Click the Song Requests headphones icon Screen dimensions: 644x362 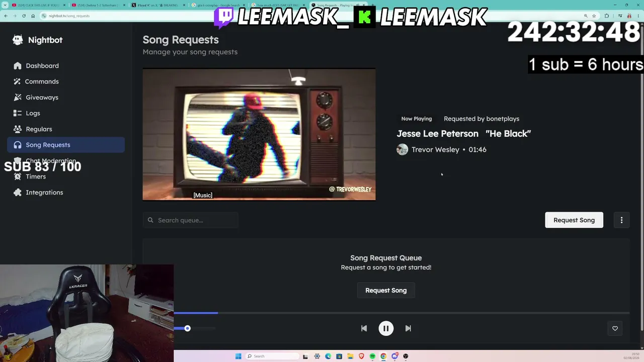point(18,145)
